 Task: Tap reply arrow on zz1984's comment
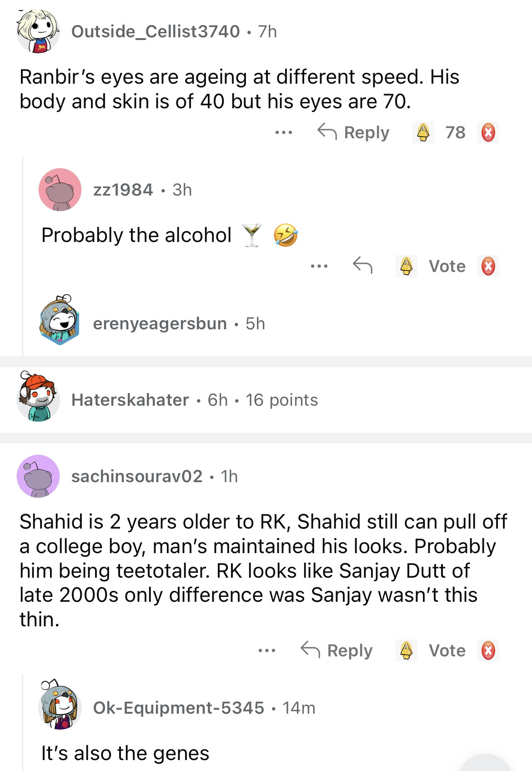click(362, 265)
